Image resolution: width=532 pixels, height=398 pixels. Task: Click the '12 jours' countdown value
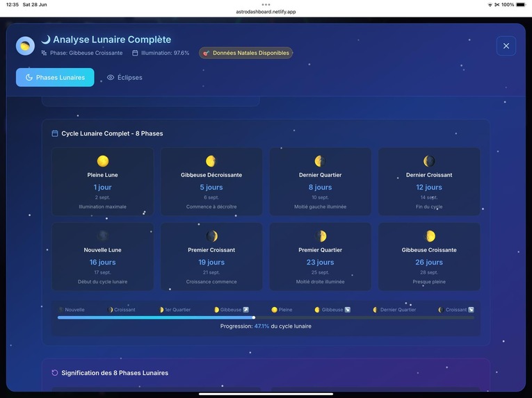pos(429,187)
